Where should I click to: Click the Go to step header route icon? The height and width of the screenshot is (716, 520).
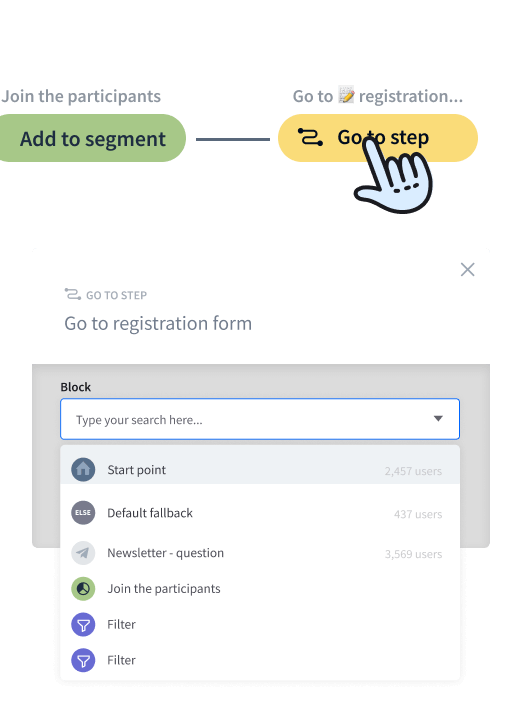tap(73, 294)
